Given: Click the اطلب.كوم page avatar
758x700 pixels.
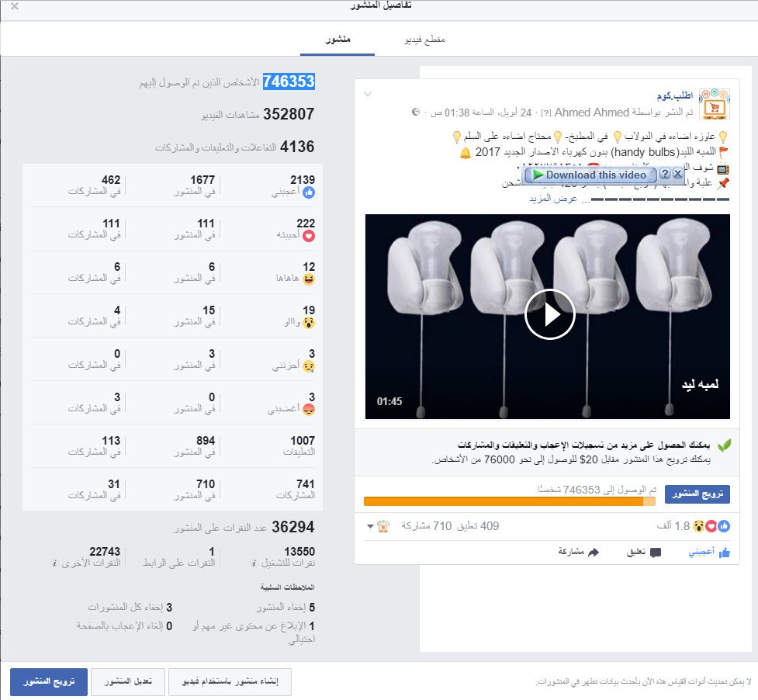Looking at the screenshot, I should (x=715, y=104).
